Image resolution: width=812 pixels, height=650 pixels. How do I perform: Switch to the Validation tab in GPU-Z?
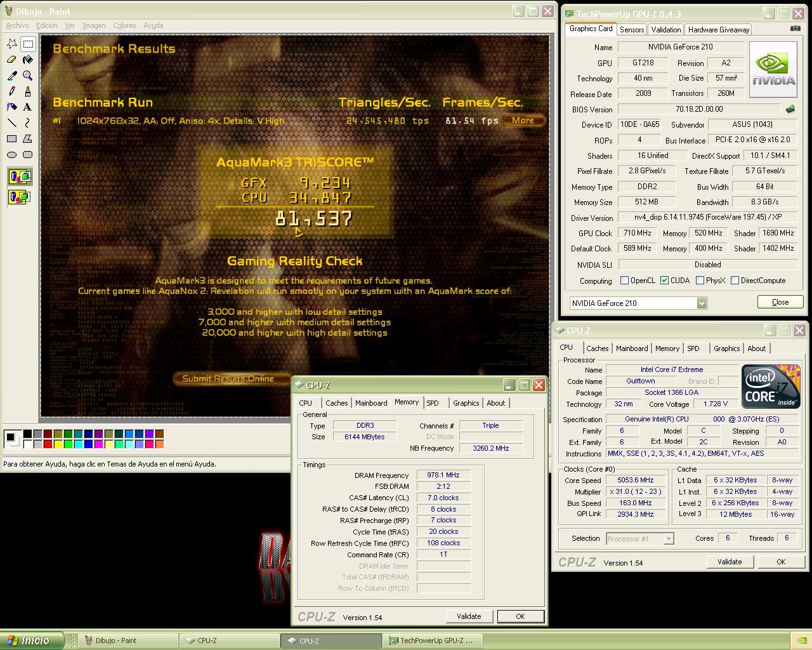click(666, 30)
